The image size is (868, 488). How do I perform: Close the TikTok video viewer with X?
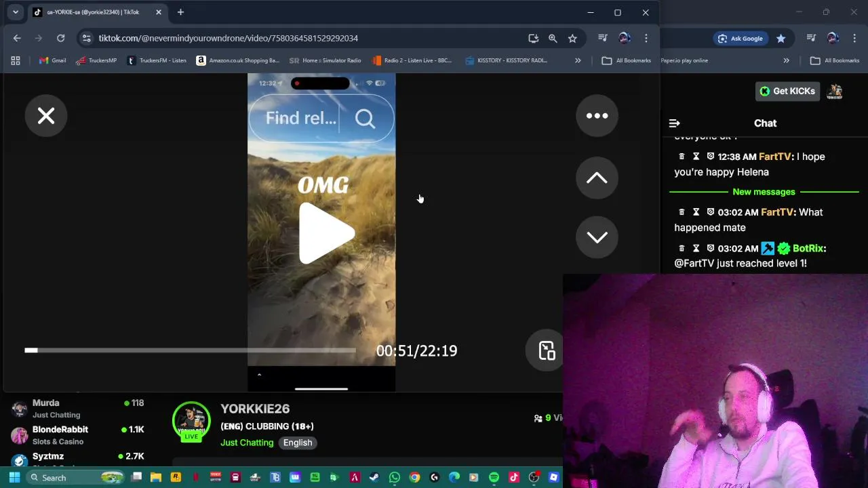pos(46,116)
